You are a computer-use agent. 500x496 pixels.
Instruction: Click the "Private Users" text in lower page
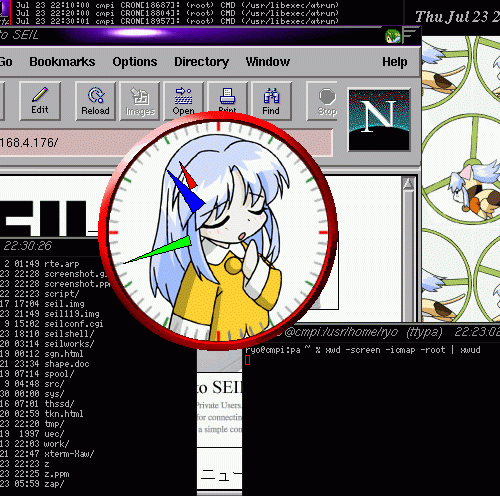[x=219, y=405]
